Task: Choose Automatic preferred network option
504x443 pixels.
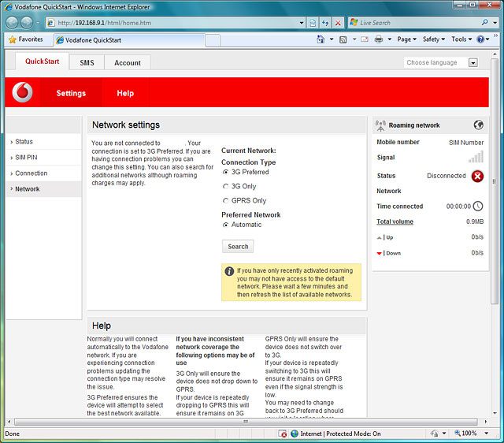Action: point(226,225)
